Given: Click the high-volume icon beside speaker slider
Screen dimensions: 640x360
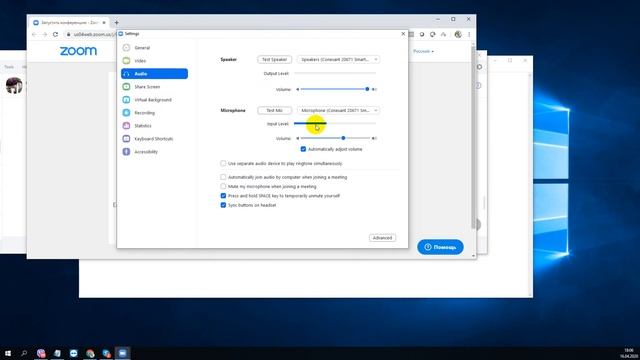Looking at the screenshot, I should tap(374, 89).
